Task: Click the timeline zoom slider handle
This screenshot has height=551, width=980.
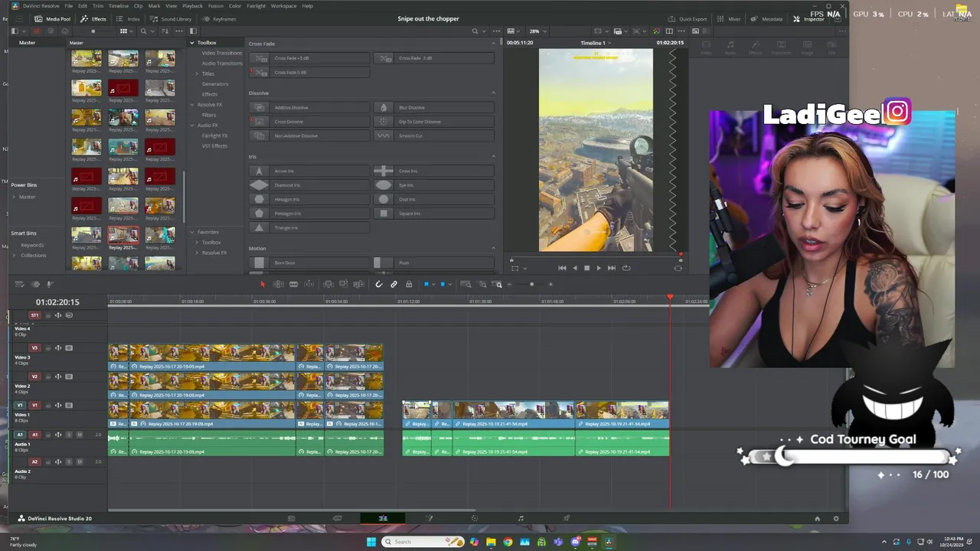Action: [x=531, y=284]
